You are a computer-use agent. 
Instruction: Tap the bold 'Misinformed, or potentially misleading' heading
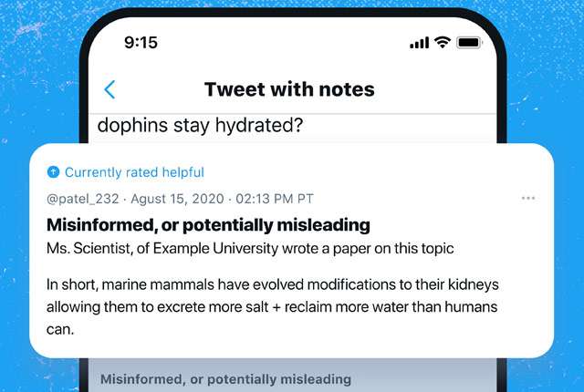pos(208,224)
